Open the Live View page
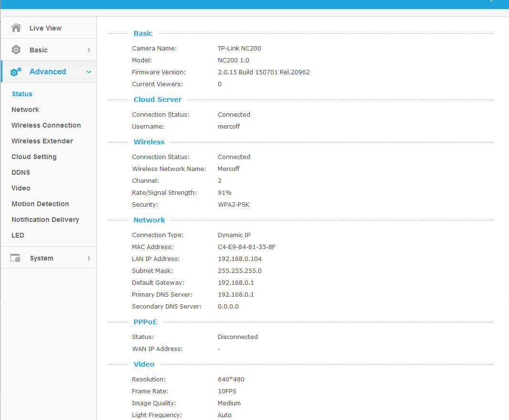The width and height of the screenshot is (509, 420). [45, 28]
